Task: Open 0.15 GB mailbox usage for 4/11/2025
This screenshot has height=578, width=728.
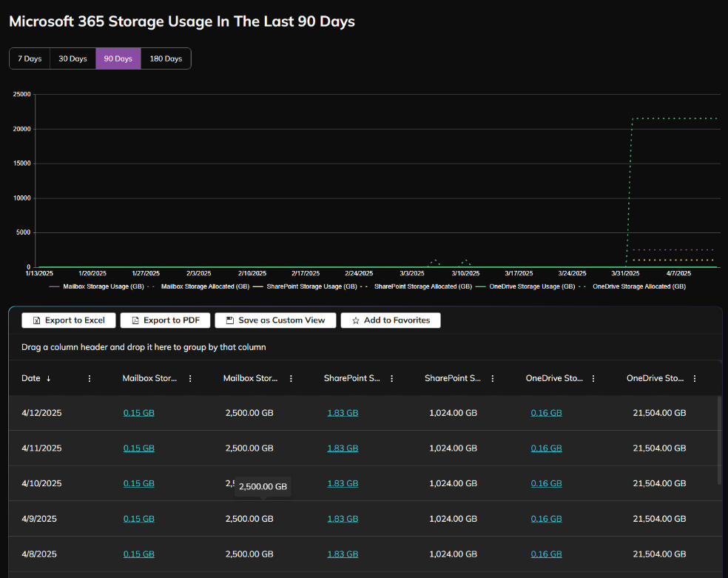Action: (x=139, y=448)
